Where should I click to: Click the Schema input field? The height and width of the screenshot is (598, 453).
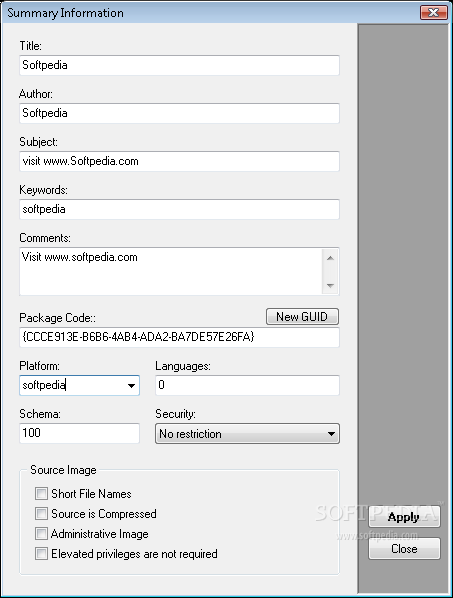(79, 433)
